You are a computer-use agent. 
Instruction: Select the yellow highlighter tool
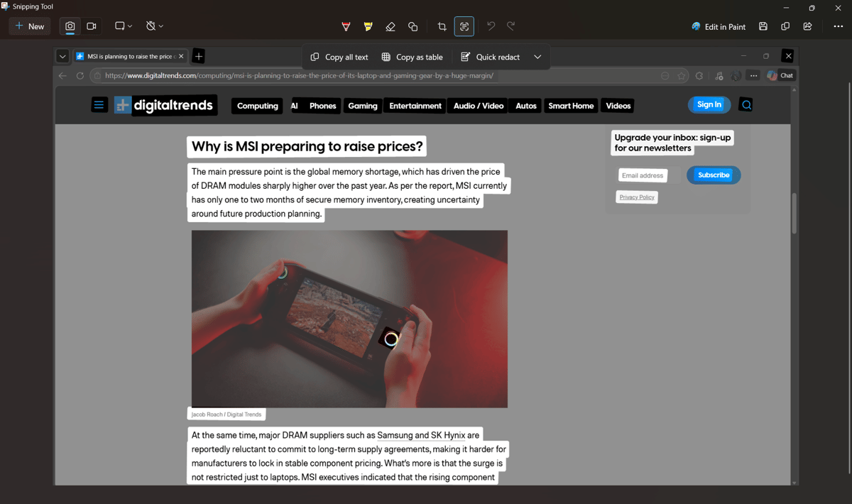pyautogui.click(x=368, y=26)
